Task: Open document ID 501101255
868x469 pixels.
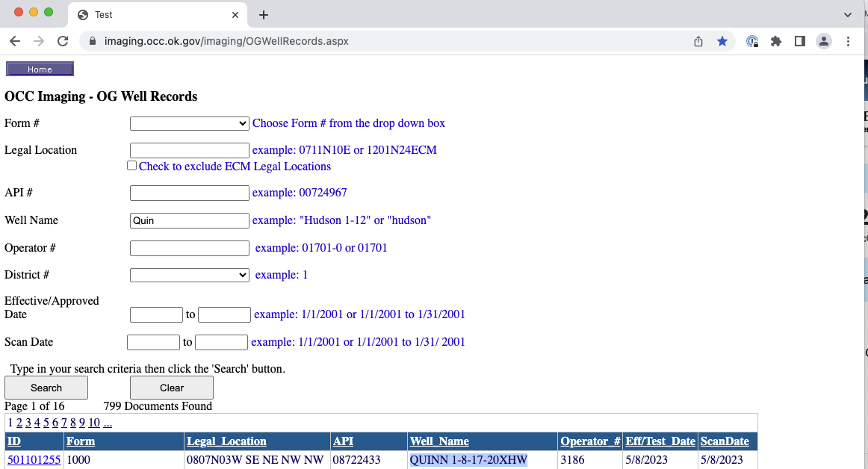Action: coord(34,459)
